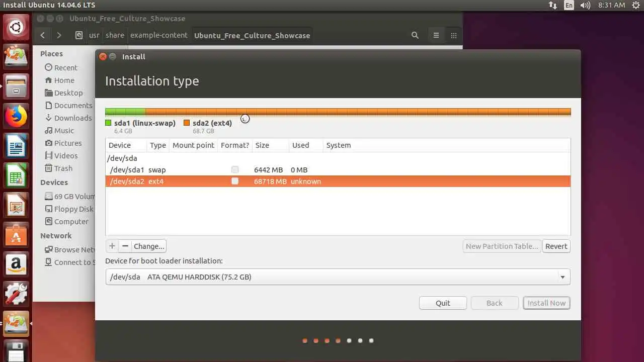Image resolution: width=644 pixels, height=362 pixels.
Task: Go back in Files window
Action: [43, 35]
